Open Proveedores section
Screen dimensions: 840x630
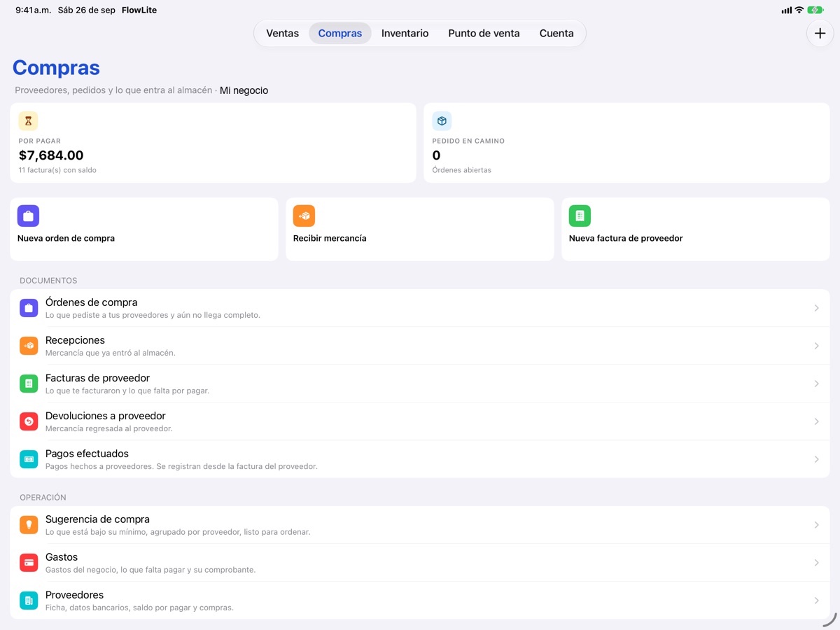pos(420,601)
